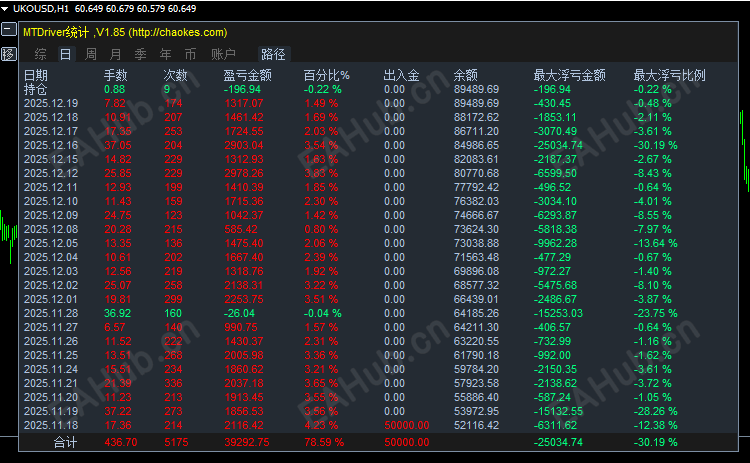Click drawdown ratio -23.75 %
This screenshot has width=750, height=463.
point(656,313)
